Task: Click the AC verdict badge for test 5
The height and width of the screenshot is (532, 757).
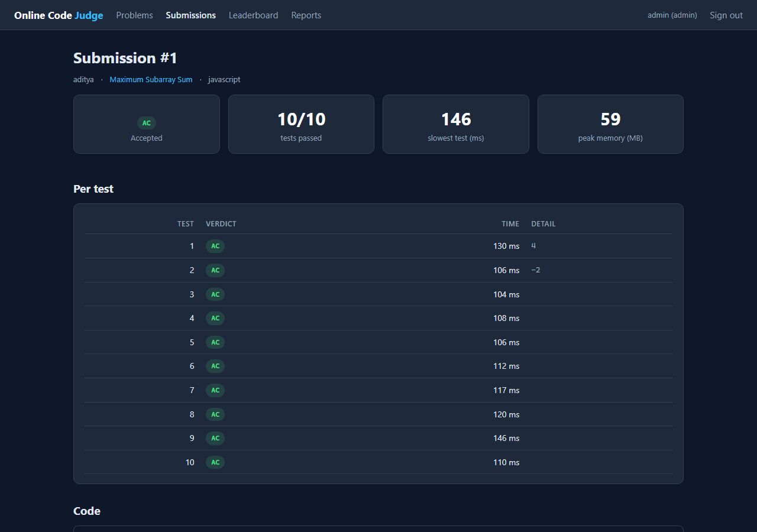Action: (x=215, y=342)
